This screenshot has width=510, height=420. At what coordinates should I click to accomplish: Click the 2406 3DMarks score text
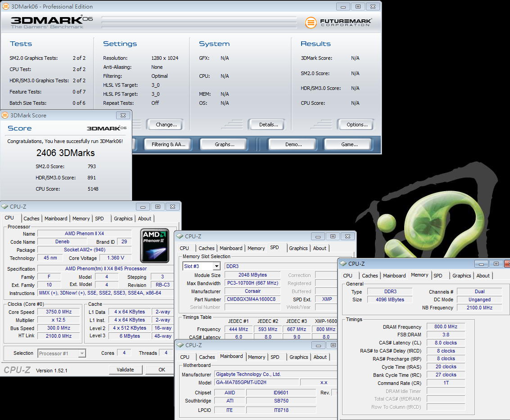tap(66, 153)
